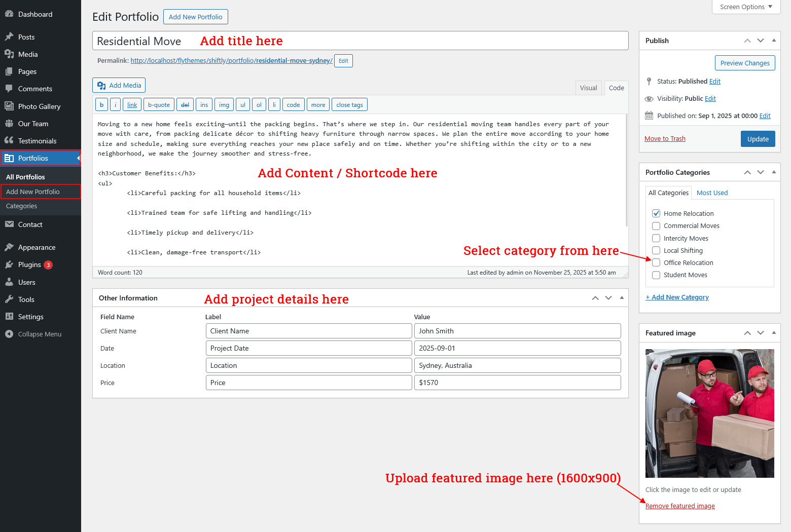791x532 pixels.
Task: Click the featured image thumbnail of movers
Action: coord(709,413)
